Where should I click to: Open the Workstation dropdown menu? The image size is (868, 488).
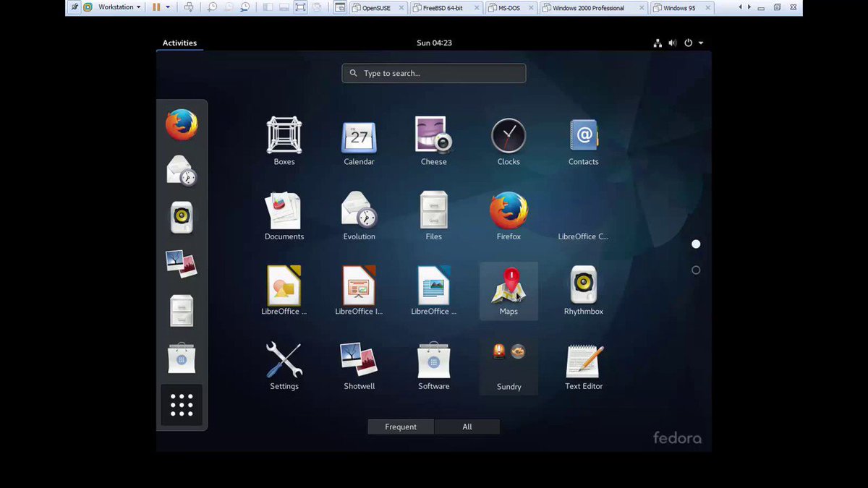point(119,7)
